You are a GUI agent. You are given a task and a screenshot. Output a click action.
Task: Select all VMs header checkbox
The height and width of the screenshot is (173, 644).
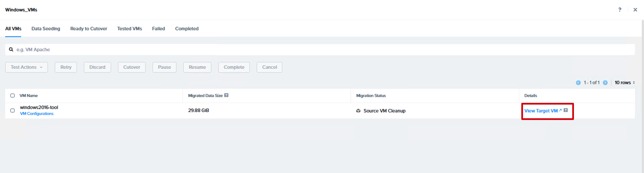tap(13, 95)
